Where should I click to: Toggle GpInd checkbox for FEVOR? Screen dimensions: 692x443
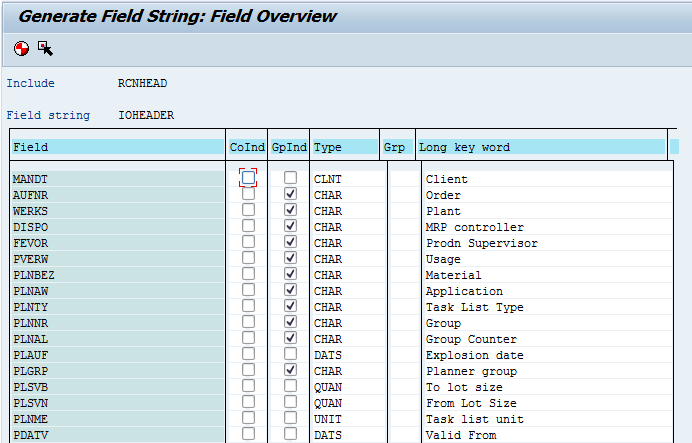pyautogui.click(x=290, y=242)
